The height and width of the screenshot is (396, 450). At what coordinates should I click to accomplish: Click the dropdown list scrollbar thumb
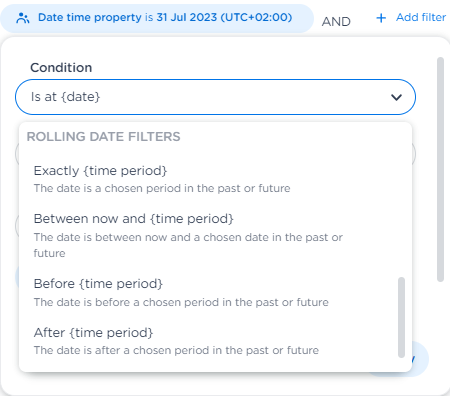coord(402,317)
